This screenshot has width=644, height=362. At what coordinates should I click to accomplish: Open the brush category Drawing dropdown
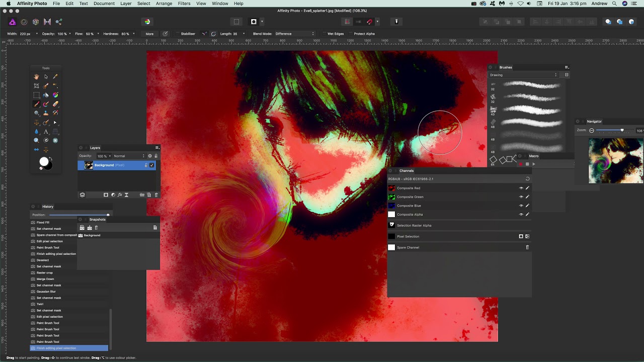(524, 75)
